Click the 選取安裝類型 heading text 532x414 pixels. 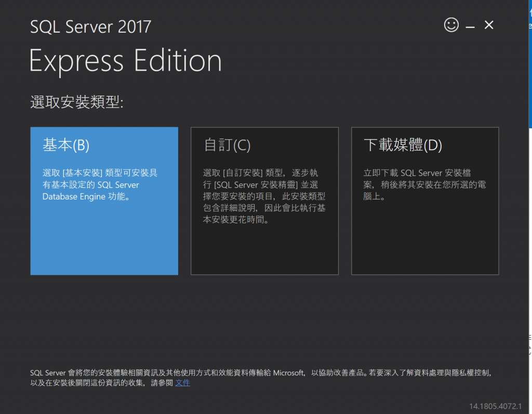point(77,102)
